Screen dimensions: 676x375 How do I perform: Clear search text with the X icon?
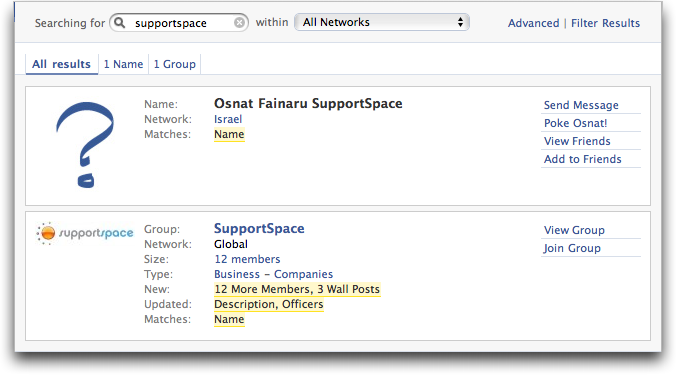(239, 22)
